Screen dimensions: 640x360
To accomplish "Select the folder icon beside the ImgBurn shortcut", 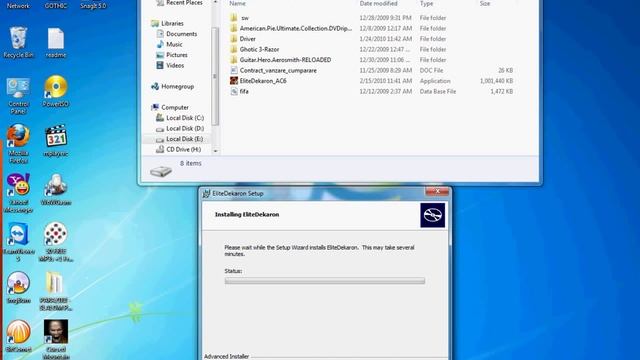I will click(x=56, y=291).
